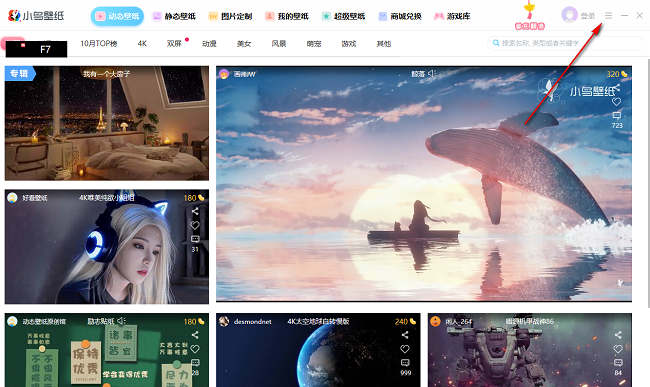
Task: Click the 动态壁纸原创馆 author avatar
Action: pos(12,321)
